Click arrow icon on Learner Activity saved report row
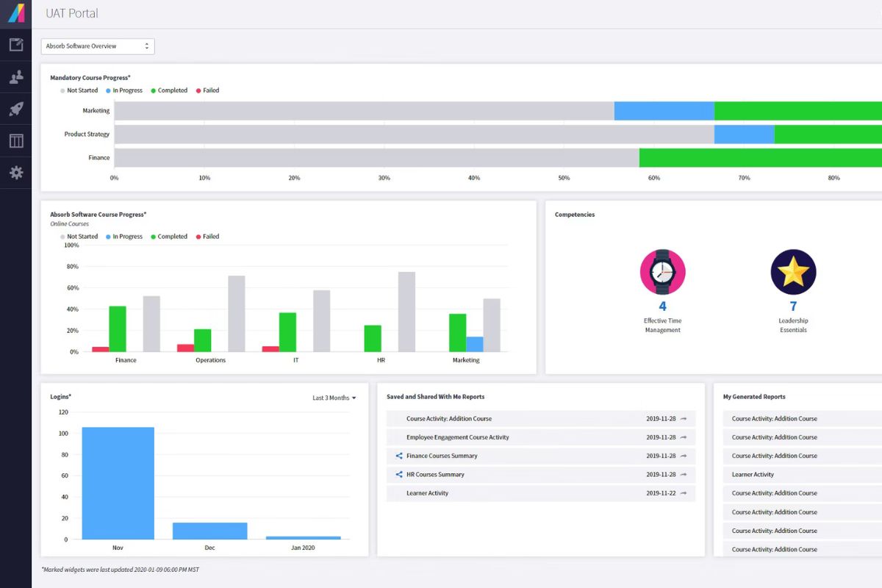882x588 pixels. [x=684, y=493]
